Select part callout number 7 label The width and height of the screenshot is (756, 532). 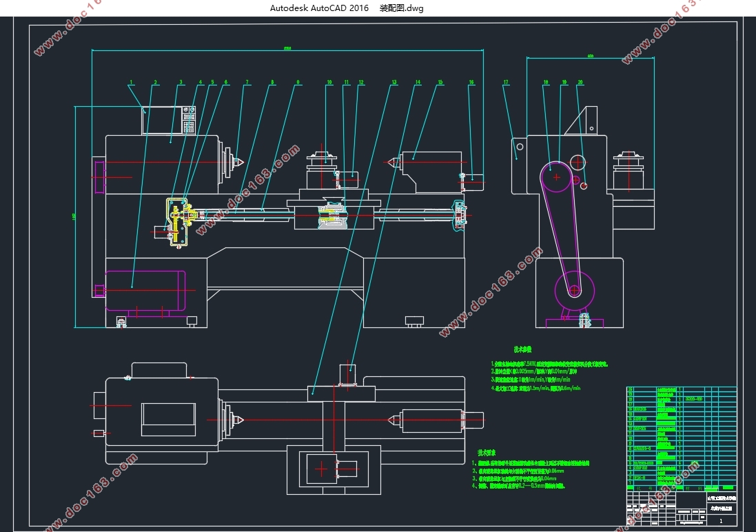tap(247, 83)
